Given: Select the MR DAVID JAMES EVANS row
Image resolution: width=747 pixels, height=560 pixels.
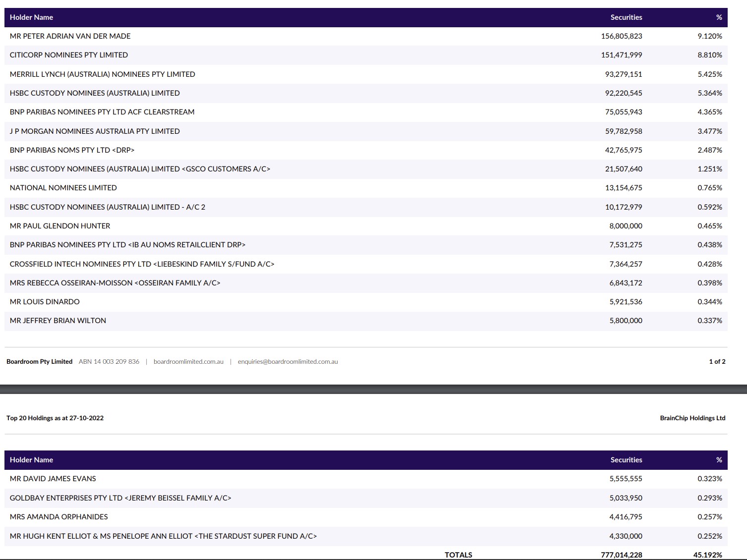Looking at the screenshot, I should click(53, 479).
